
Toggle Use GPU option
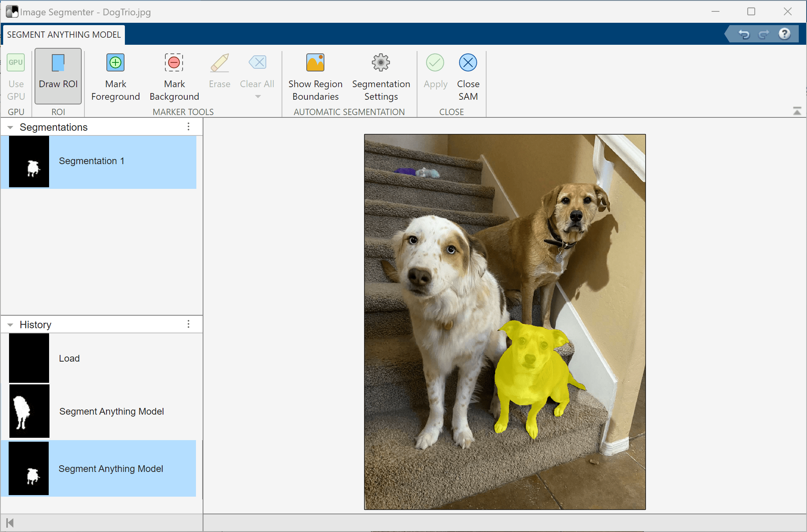click(16, 75)
